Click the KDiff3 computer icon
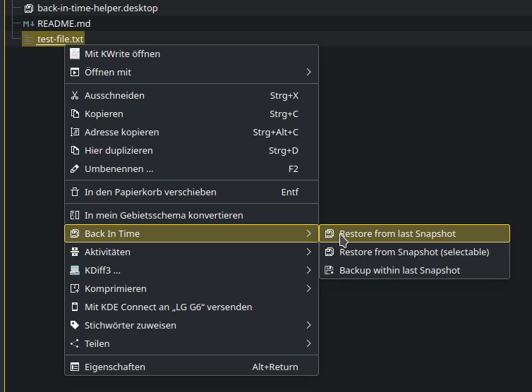Image resolution: width=532 pixels, height=392 pixels. coord(75,270)
